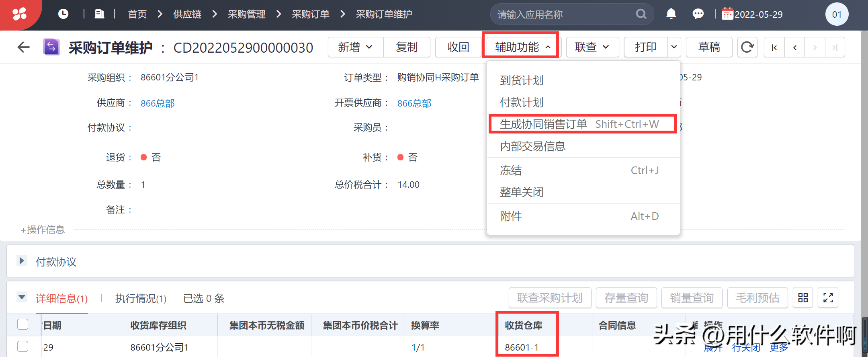Open the chat message icon

click(698, 14)
